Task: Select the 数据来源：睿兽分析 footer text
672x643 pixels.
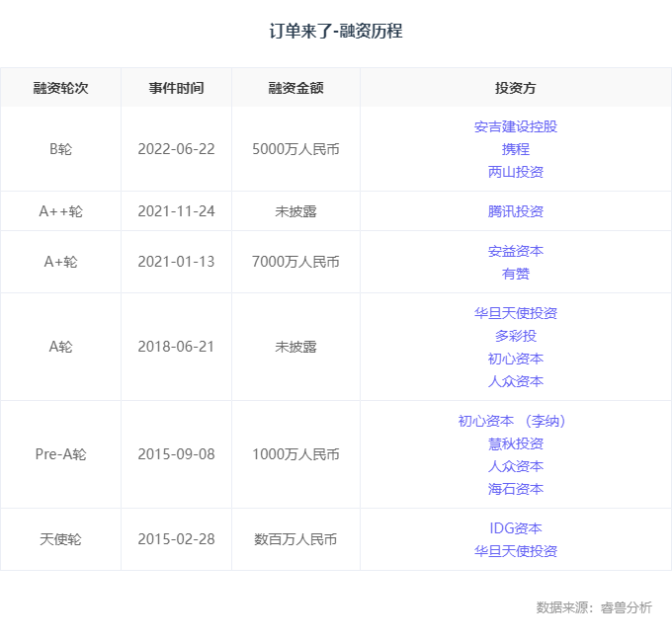Action: click(x=594, y=607)
